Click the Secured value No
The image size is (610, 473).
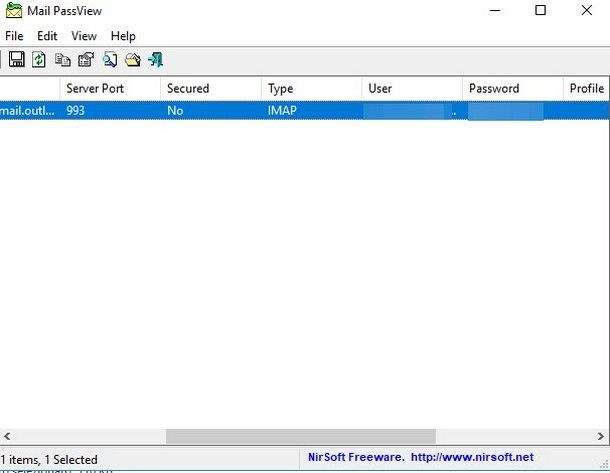175,111
